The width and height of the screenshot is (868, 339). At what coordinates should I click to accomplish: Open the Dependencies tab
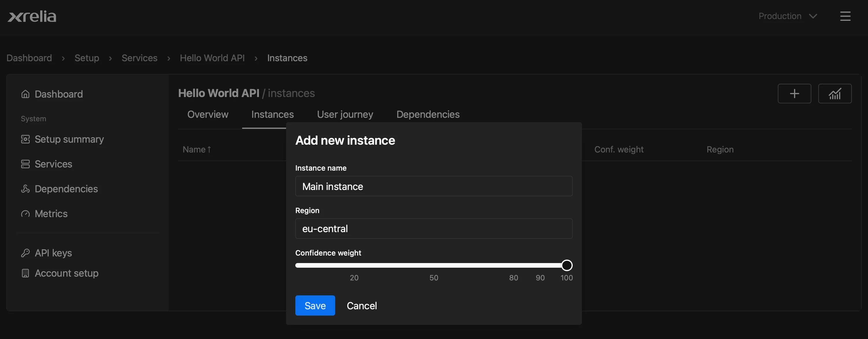coord(428,114)
